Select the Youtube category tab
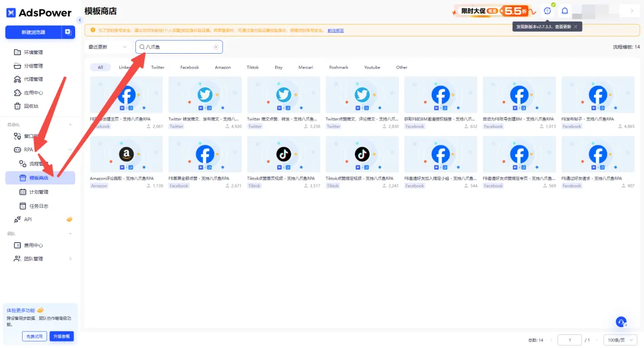 click(x=371, y=67)
